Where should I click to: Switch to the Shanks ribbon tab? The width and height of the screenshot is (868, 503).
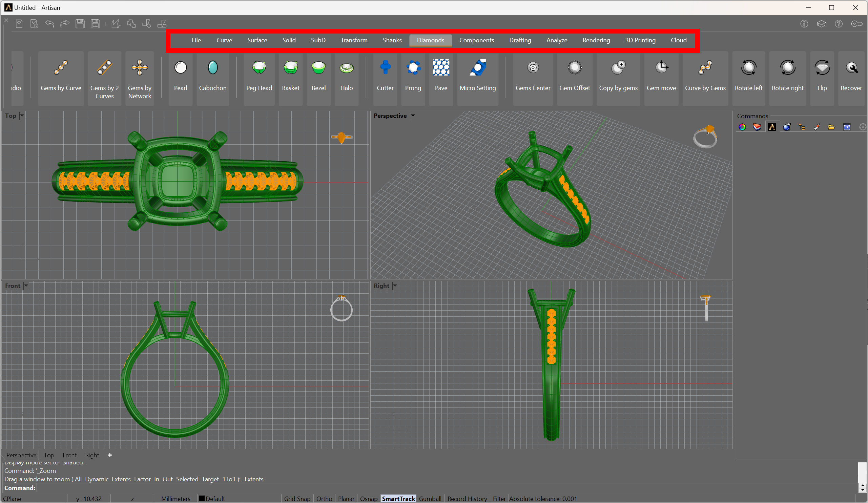pyautogui.click(x=392, y=40)
